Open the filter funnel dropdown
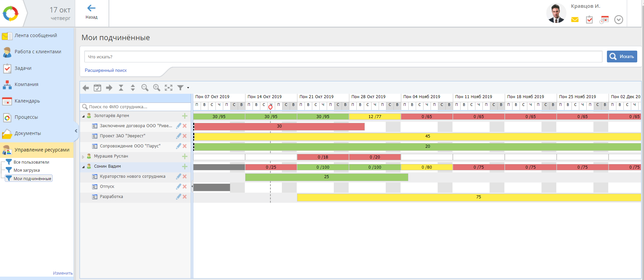644x280 pixels. [x=183, y=88]
